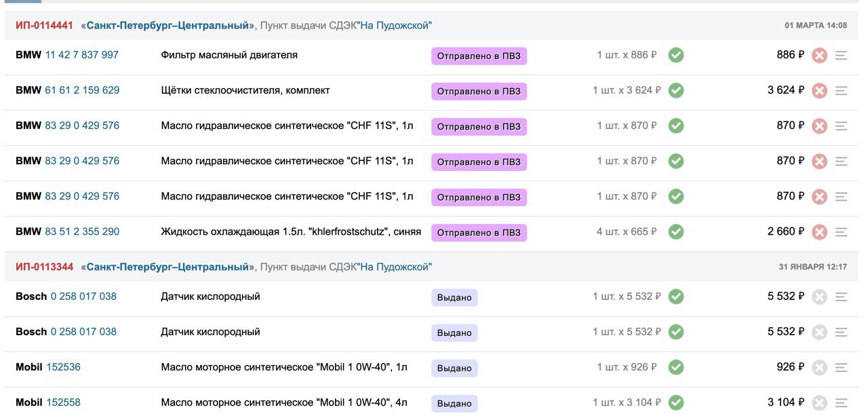Click the total price 926 ₽
The height and width of the screenshot is (420, 868).
[x=791, y=367]
